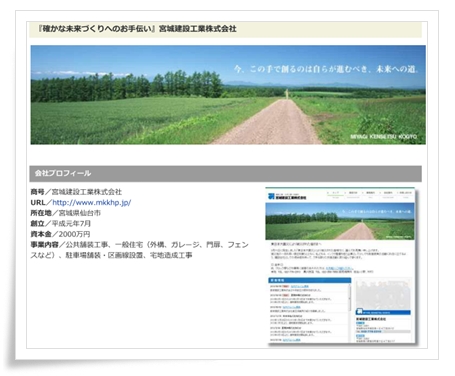This screenshot has height=376, width=455.
Task: Select the first navigation tab in the website thumbnail
Action: tap(336, 193)
